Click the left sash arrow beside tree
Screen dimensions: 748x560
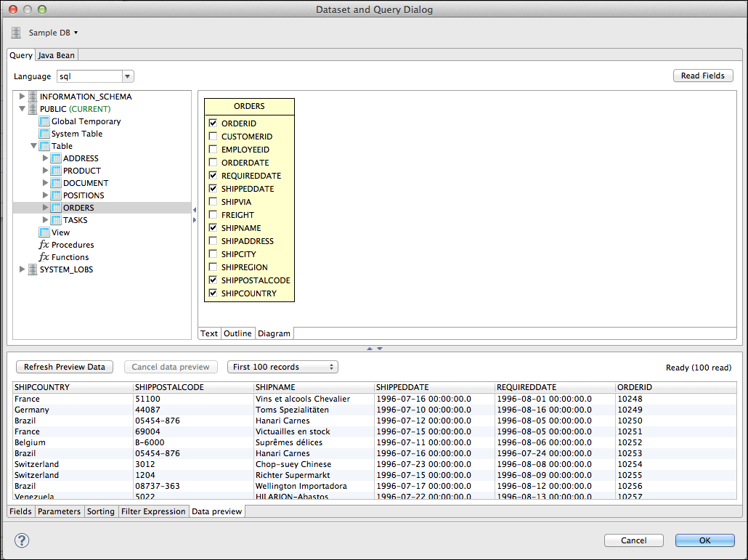coord(194,210)
